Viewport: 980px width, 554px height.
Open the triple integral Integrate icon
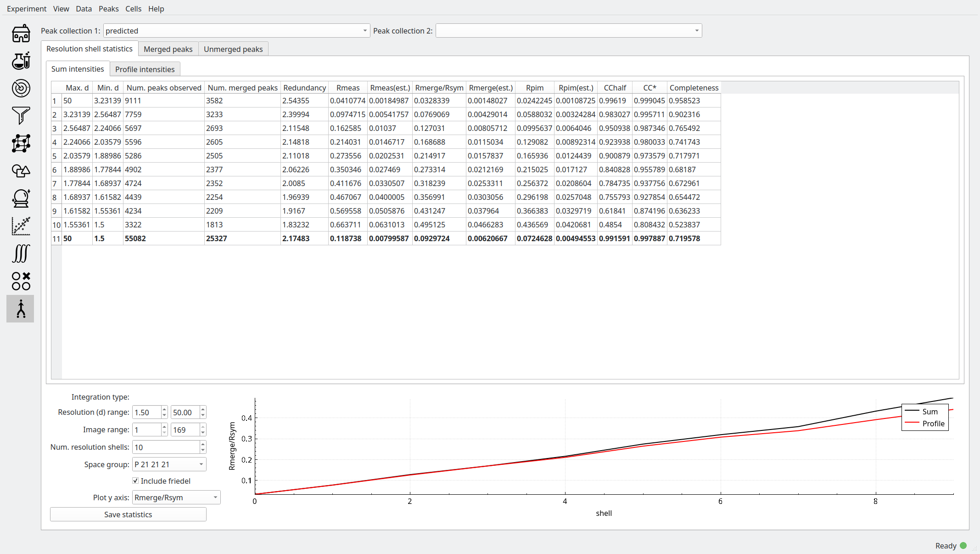[21, 253]
